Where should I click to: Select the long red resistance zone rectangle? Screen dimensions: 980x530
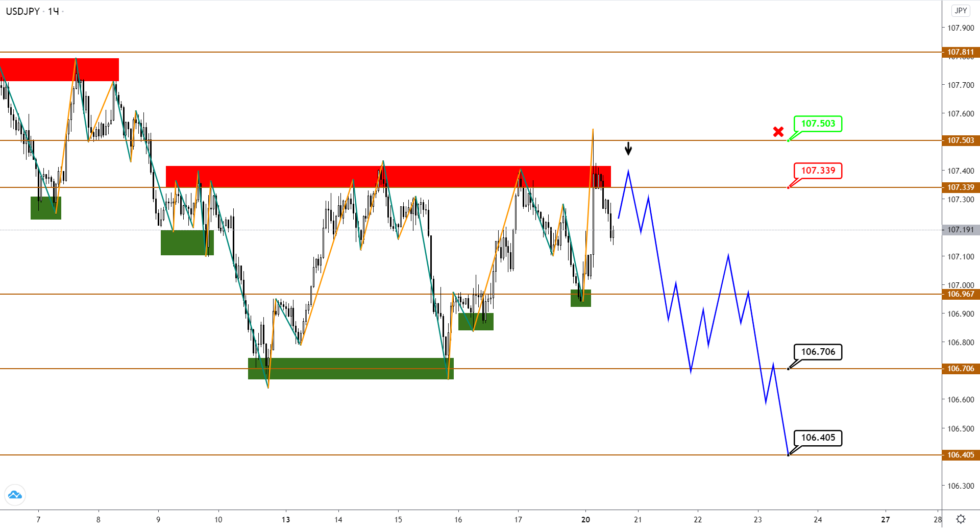(x=388, y=177)
